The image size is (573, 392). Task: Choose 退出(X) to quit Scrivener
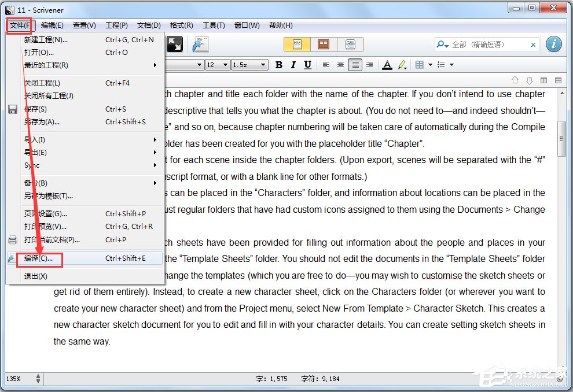85,276
